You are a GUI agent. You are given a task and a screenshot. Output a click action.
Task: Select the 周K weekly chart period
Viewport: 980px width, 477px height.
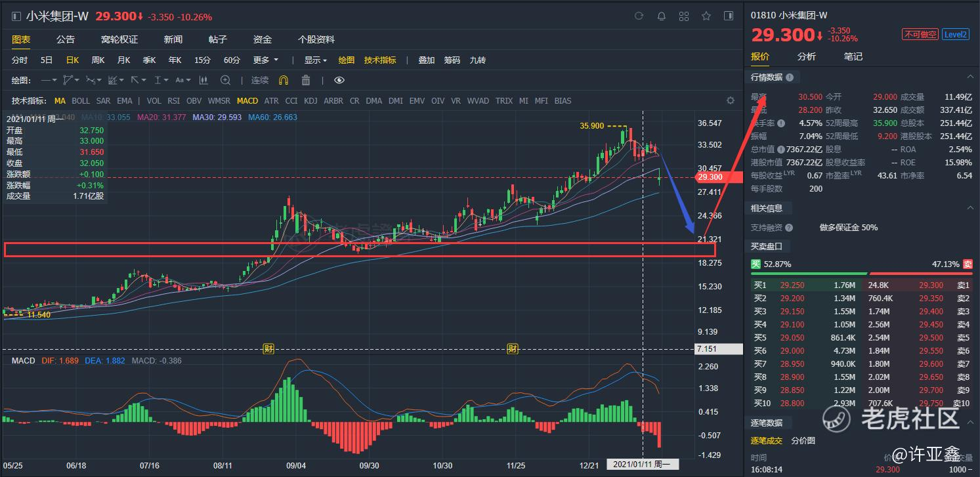98,60
